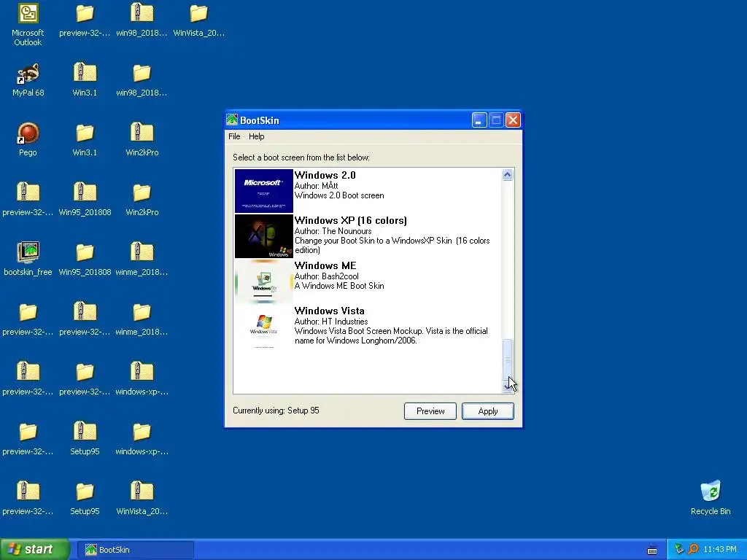
Task: Click the boot screen list scroll down arrow
Action: tap(508, 386)
